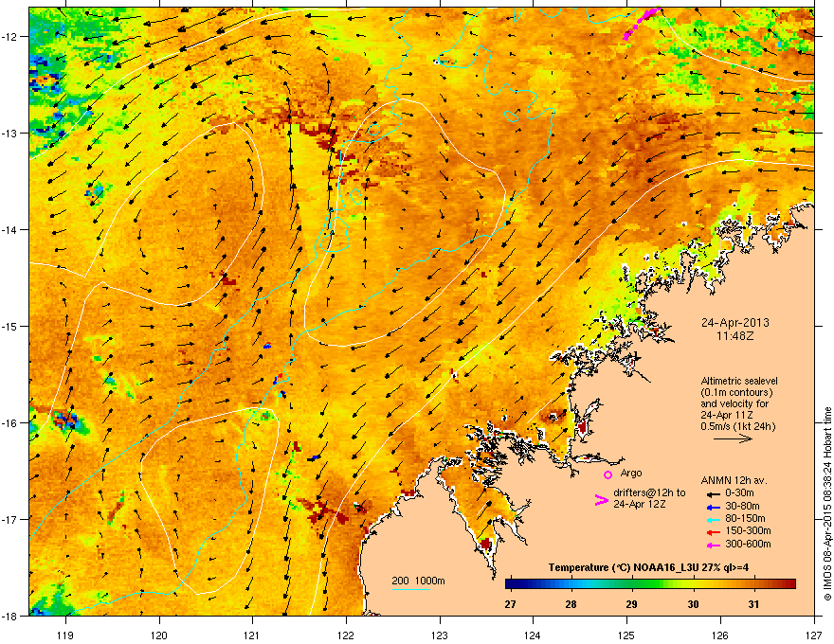Image resolution: width=834 pixels, height=644 pixels.
Task: Click the 'Altimetric sealevel' text line
Action: (739, 381)
